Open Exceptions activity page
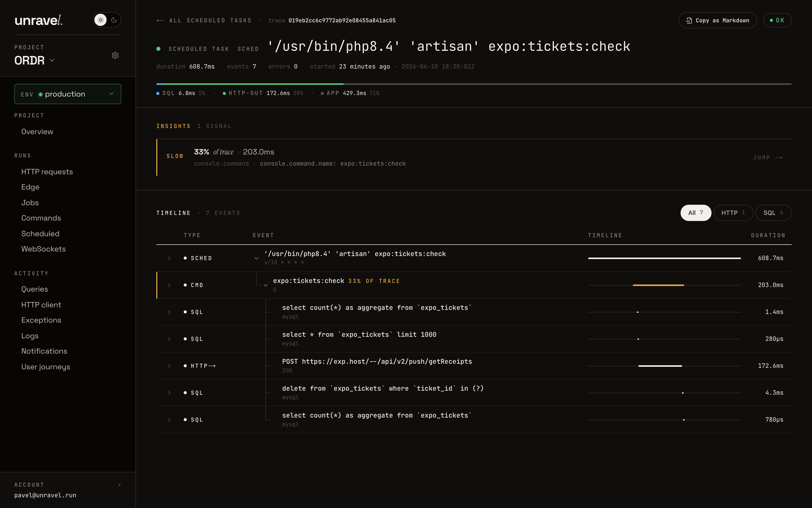The height and width of the screenshot is (508, 812). 41,320
